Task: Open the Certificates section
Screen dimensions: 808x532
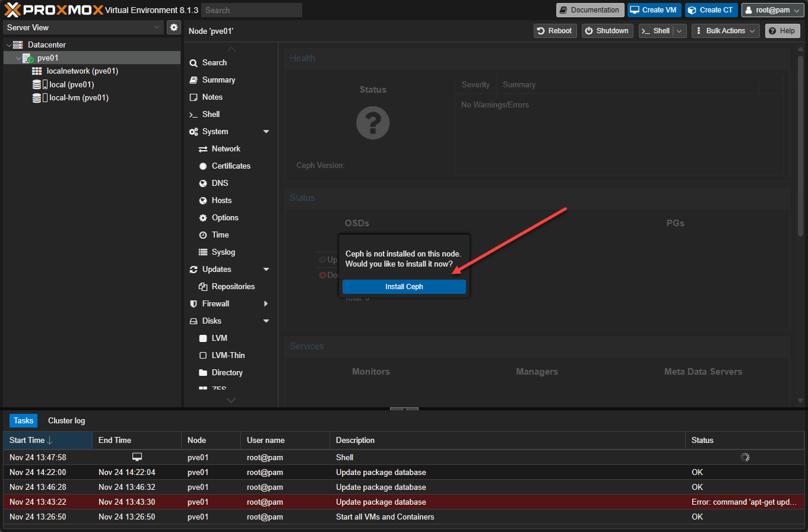Action: [x=230, y=166]
